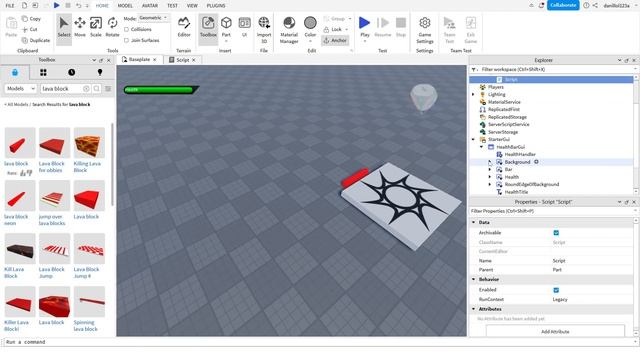Open Import 3D tool
This screenshot has width=640, height=360.
264,30
